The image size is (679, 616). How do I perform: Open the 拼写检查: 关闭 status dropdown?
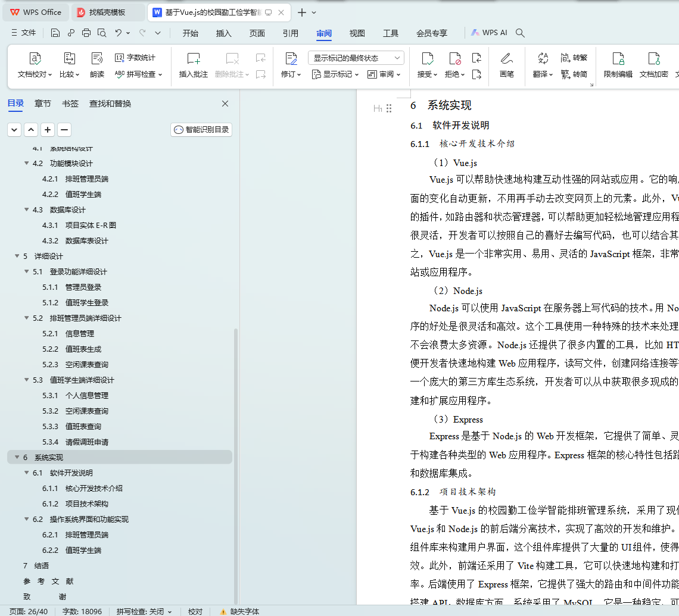[144, 611]
